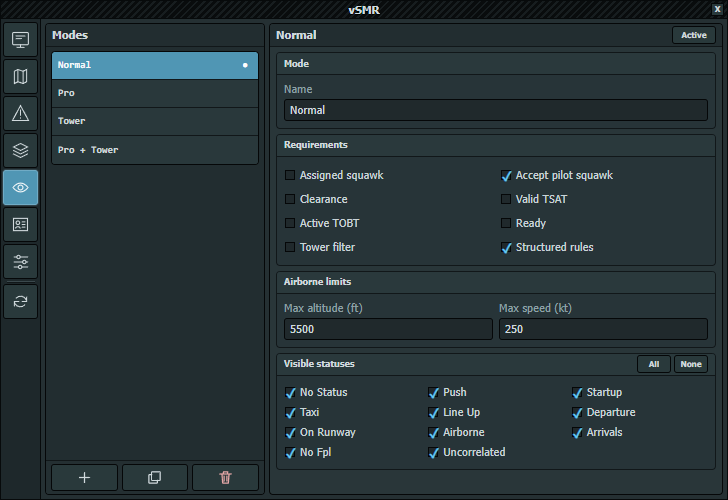728x500 pixels.
Task: Select the Pro + Tower mode
Action: pyautogui.click(x=155, y=150)
